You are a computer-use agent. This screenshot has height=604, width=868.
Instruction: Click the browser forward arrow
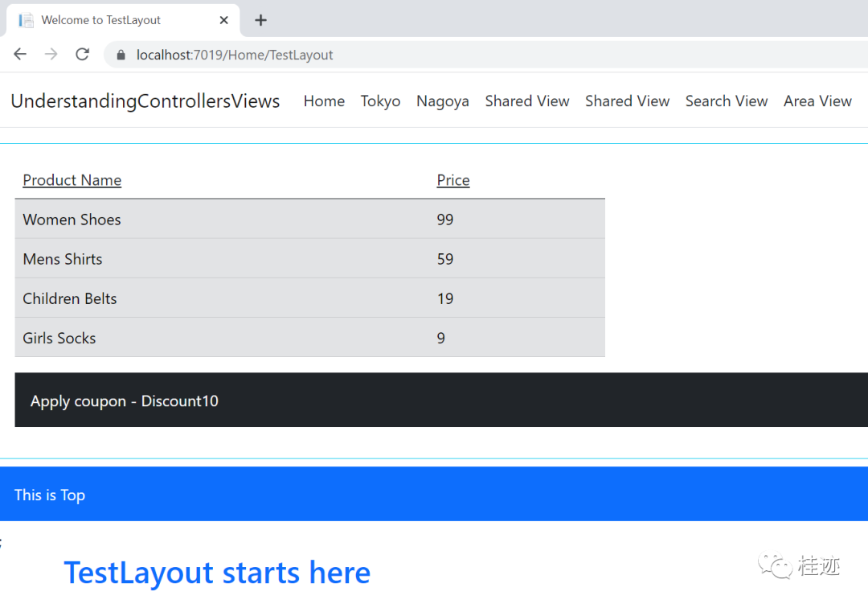point(51,55)
